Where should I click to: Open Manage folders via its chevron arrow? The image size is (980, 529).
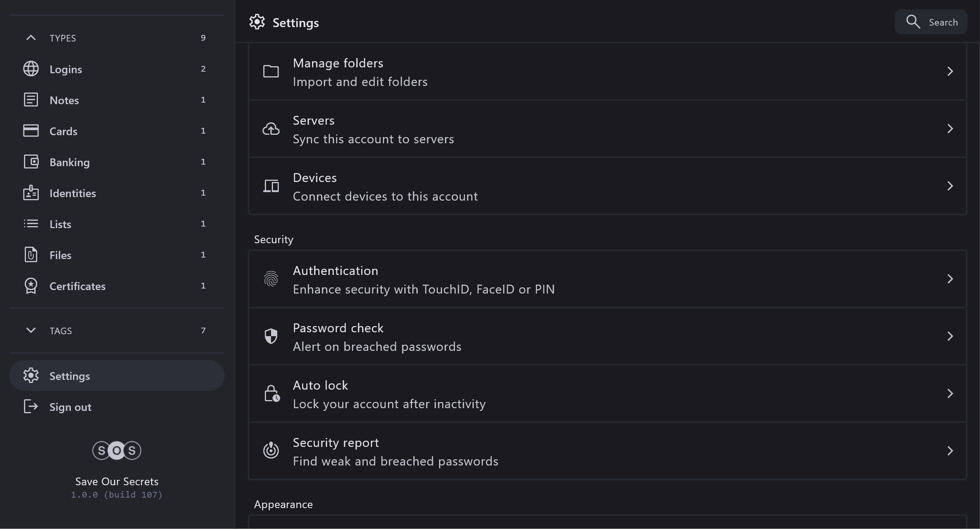click(x=950, y=71)
